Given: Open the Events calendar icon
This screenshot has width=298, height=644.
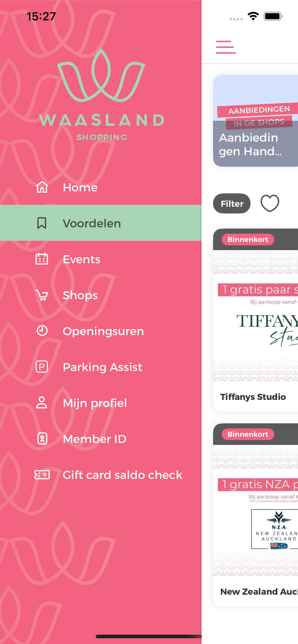Looking at the screenshot, I should click(x=42, y=259).
